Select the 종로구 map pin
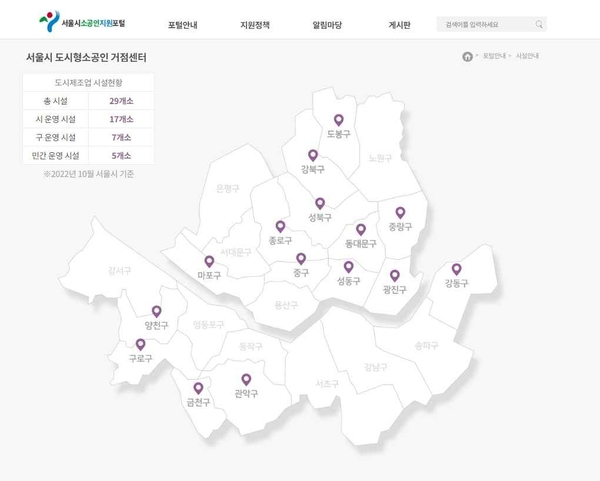The height and width of the screenshot is (481, 600). coord(280,227)
